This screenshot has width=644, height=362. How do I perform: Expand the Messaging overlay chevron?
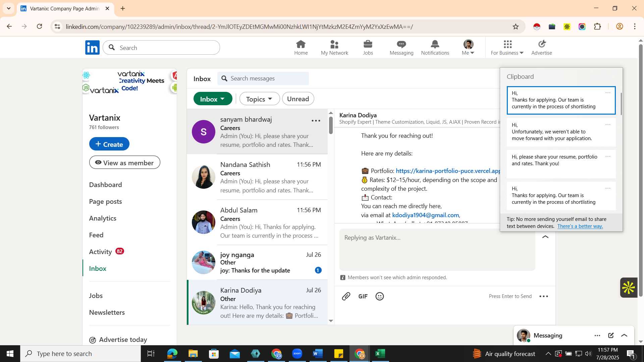coord(624,336)
